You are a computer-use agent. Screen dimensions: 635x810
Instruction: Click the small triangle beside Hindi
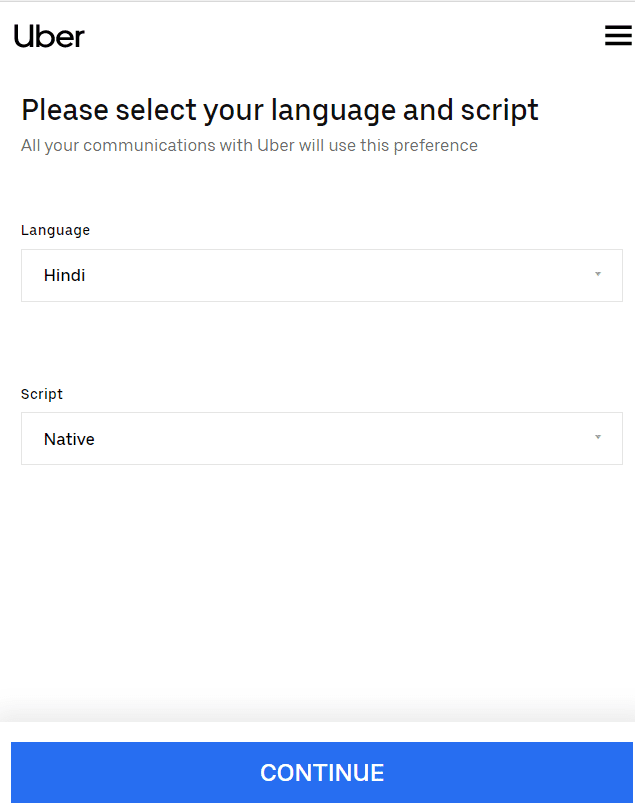pos(598,274)
